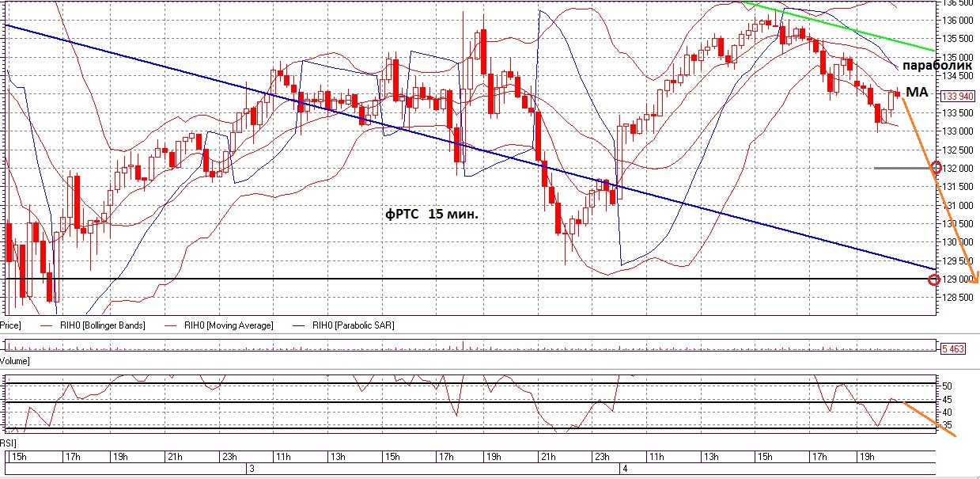This screenshot has height=479, width=980.
Task: Click the 132 500 price axis label
Action: (958, 150)
